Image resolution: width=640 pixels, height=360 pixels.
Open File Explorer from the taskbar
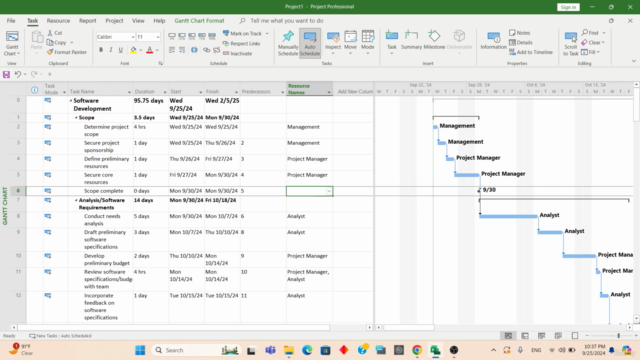[x=289, y=350]
